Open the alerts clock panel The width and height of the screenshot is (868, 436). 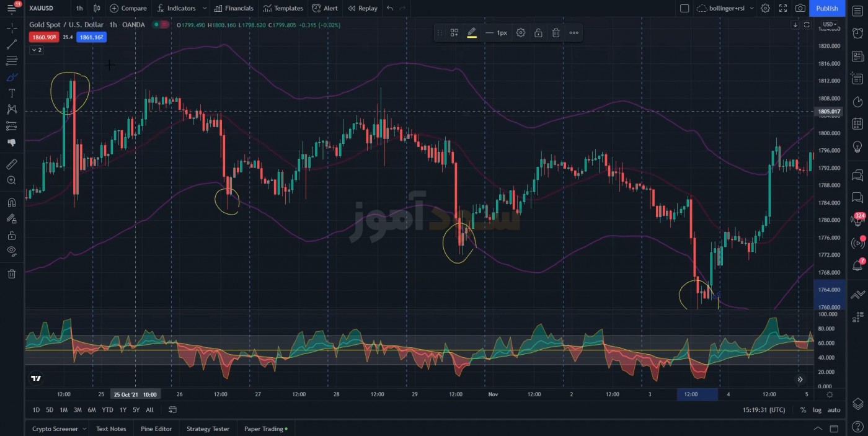[x=857, y=33]
